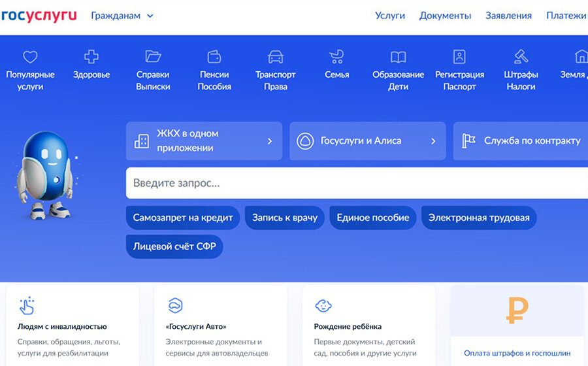Open the Штрафы Налоги gavel icon
This screenshot has width=588, height=366.
click(521, 57)
